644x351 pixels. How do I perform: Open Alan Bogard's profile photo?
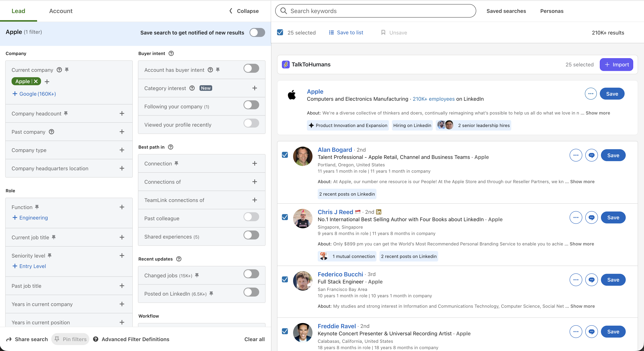[302, 156]
